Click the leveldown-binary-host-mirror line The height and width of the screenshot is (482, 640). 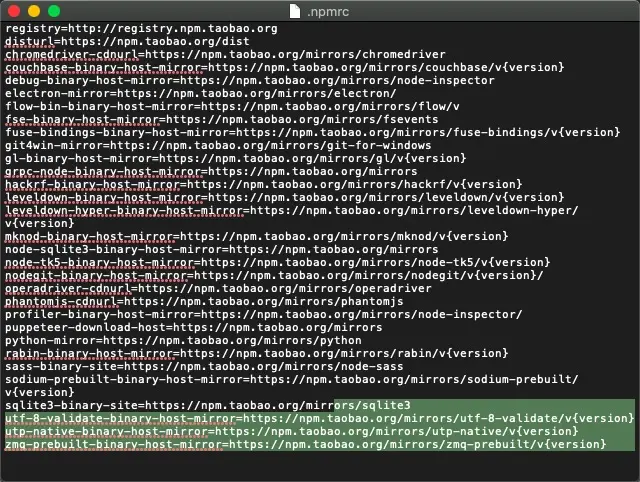pyautogui.click(x=284, y=198)
